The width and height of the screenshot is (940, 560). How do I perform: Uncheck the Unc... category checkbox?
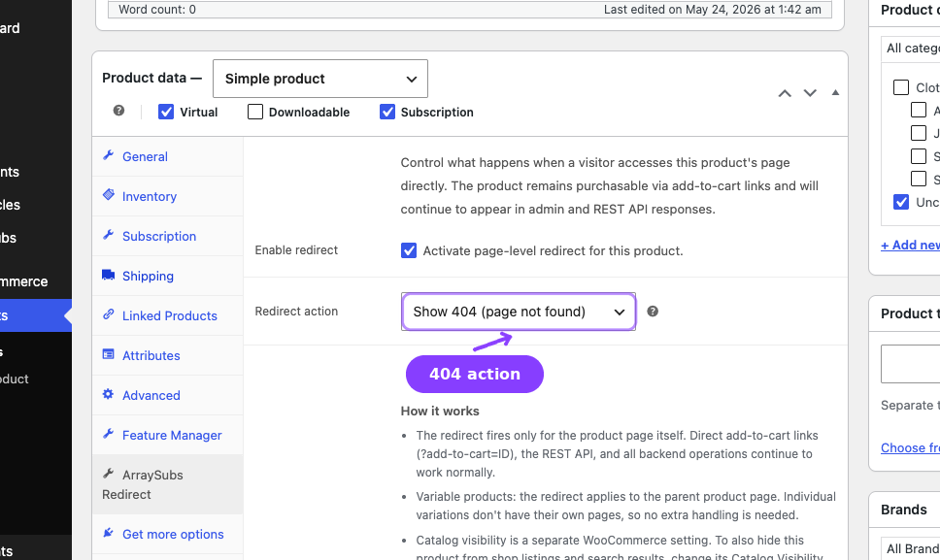[x=901, y=202]
